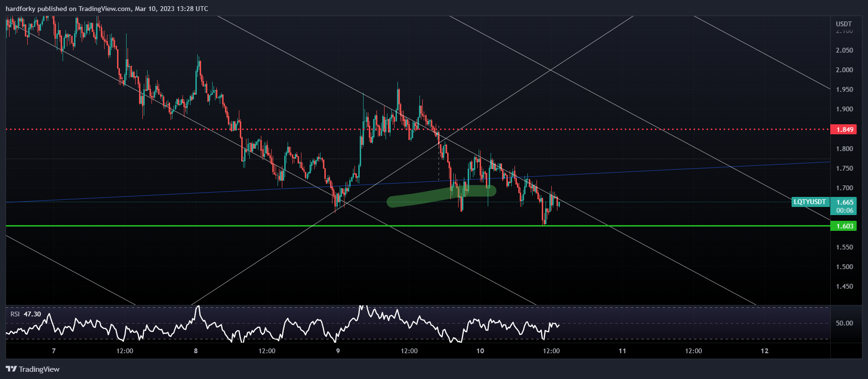This screenshot has width=868, height=379.
Task: Click date label 11 on time axis
Action: pyautogui.click(x=622, y=351)
